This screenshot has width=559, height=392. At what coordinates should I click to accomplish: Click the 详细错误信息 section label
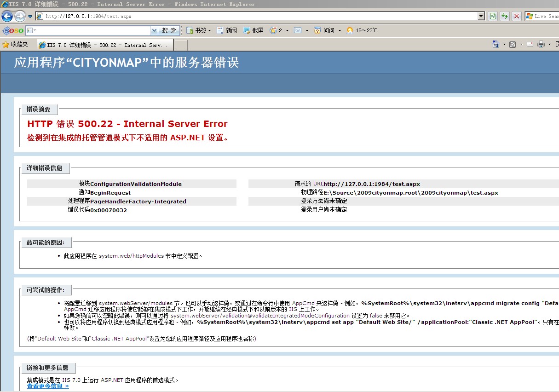pos(45,168)
